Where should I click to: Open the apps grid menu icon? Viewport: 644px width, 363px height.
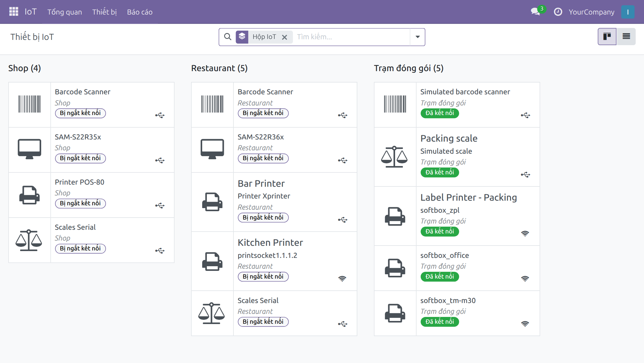pos(14,12)
